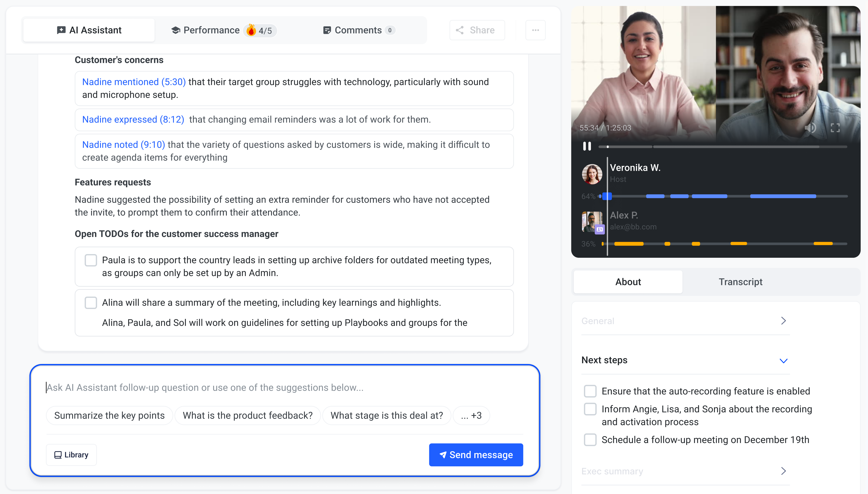Viewport: 868px width, 494px height.
Task: Click Veronika W. host avatar
Action: tap(592, 174)
